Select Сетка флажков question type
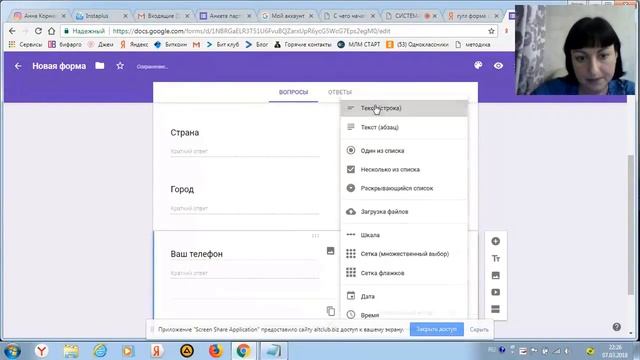640x360 pixels. [404, 273]
